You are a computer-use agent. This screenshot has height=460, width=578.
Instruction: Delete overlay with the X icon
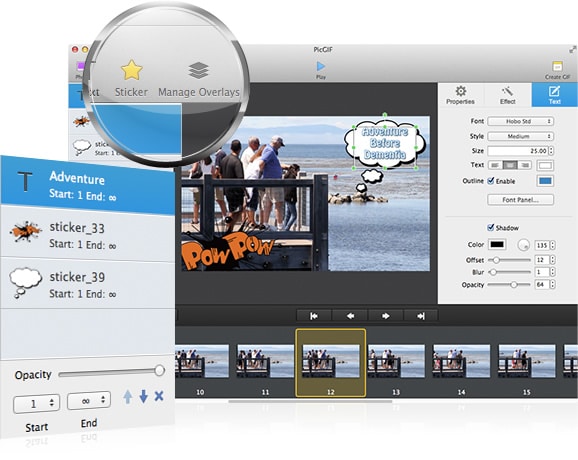click(159, 396)
